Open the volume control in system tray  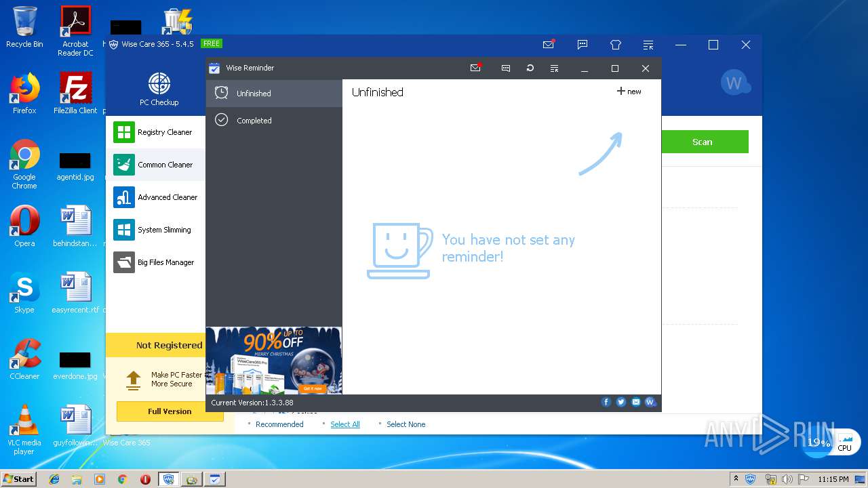[786, 479]
